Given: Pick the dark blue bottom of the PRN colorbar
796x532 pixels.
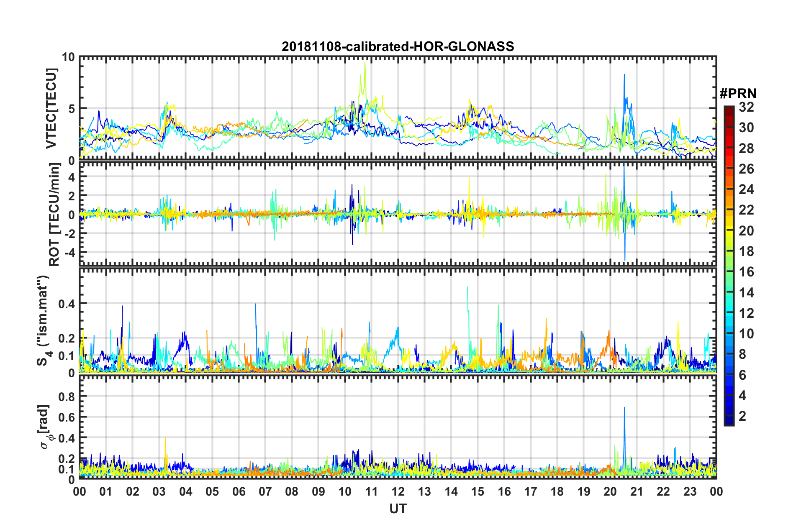Looking at the screenshot, I should (x=729, y=423).
